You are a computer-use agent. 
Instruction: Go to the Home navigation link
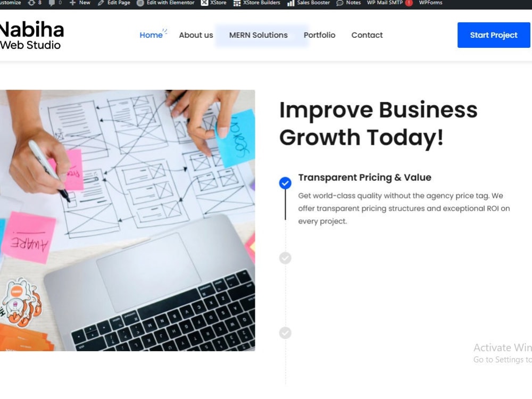[151, 35]
